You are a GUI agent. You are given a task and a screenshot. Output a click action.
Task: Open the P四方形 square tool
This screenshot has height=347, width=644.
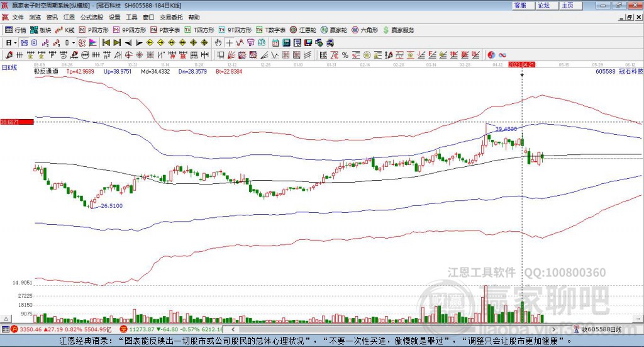coord(94,30)
